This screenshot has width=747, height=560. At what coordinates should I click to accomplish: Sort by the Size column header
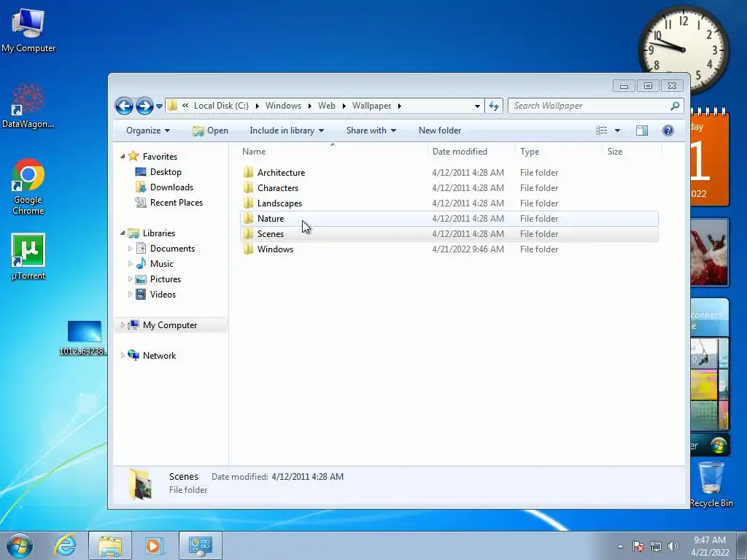614,152
